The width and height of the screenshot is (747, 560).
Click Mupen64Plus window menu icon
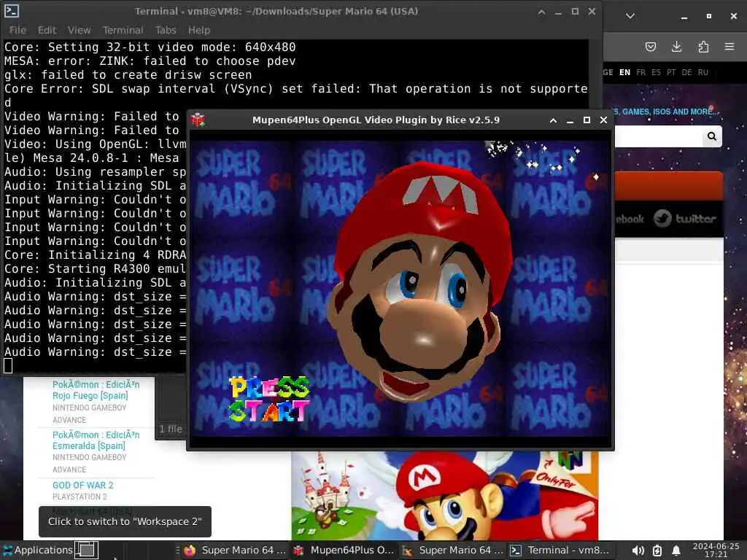point(198,120)
